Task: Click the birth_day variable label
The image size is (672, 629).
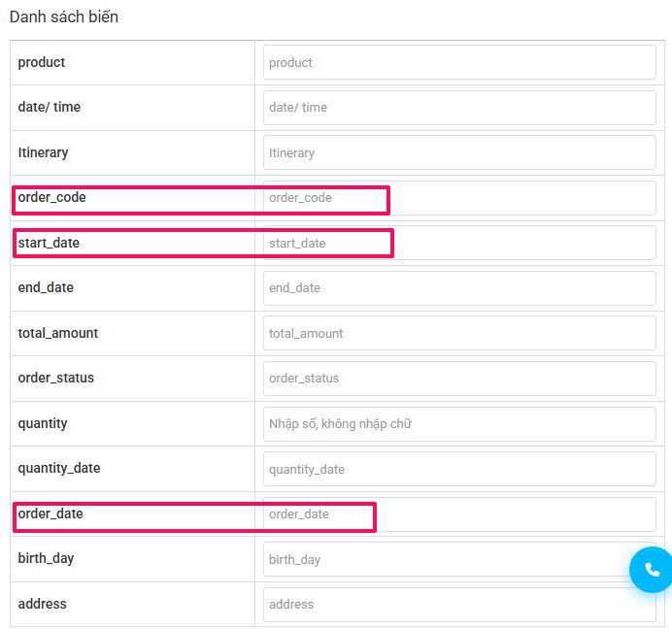Action: [46, 559]
